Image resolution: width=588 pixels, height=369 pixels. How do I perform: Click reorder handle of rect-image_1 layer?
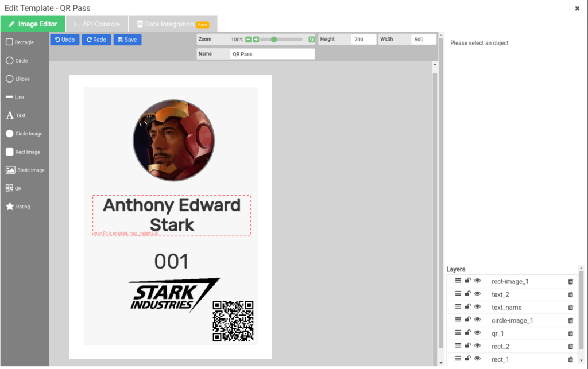click(x=458, y=281)
